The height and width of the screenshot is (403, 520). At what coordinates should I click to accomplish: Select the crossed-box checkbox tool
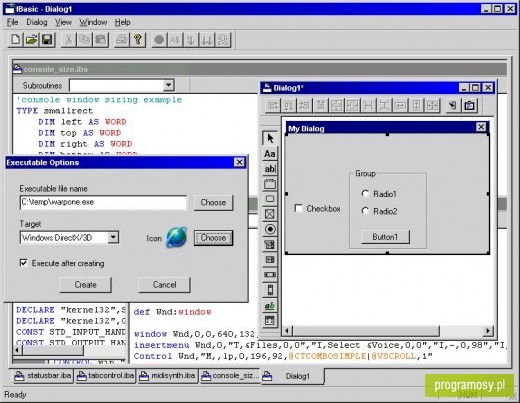pyautogui.click(x=270, y=214)
